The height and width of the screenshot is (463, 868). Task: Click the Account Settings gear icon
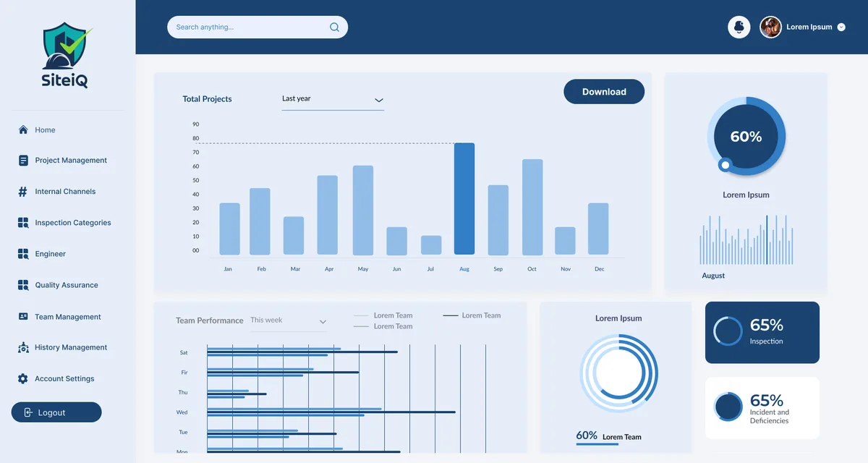23,378
